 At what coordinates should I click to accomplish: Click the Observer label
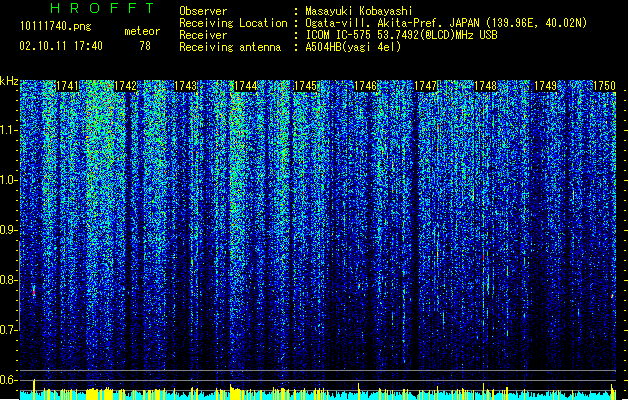tap(203, 11)
